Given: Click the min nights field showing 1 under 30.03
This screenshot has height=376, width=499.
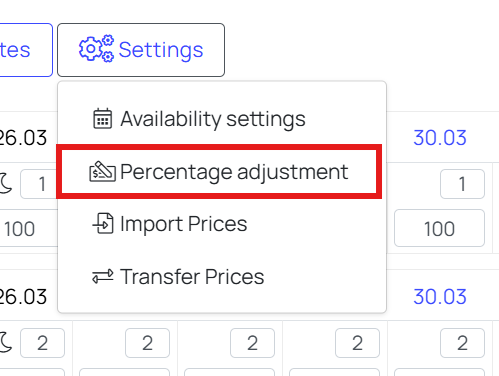Looking at the screenshot, I should pos(462,184).
